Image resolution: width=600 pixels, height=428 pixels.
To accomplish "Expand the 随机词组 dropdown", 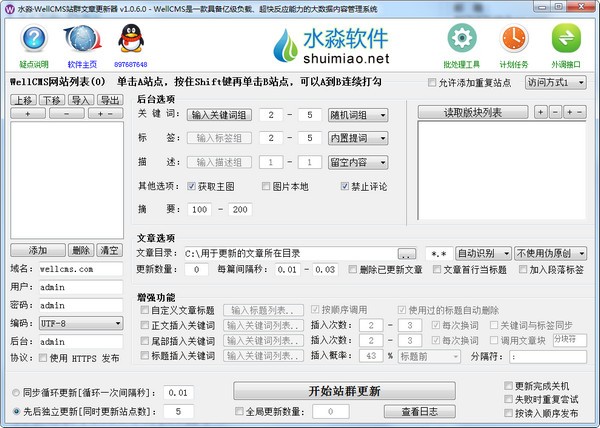I will click(x=378, y=114).
